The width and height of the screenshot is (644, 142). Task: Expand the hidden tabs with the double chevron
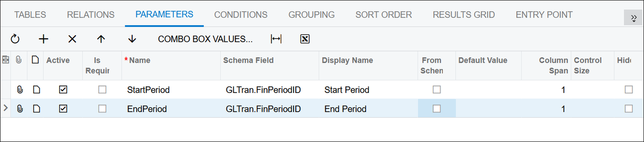(633, 18)
